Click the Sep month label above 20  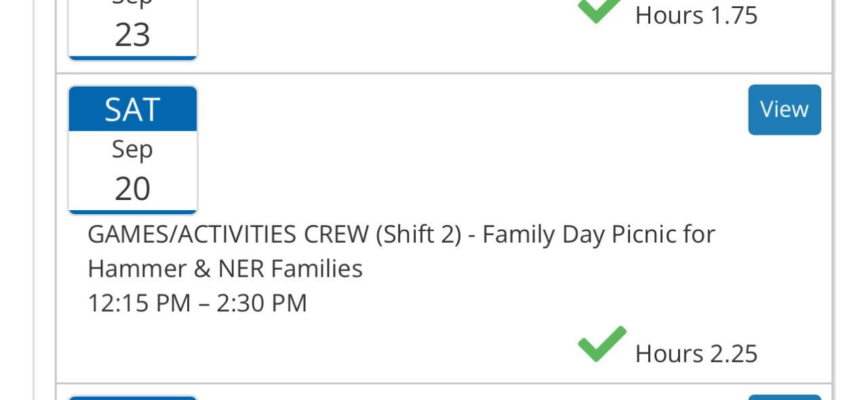[132, 149]
